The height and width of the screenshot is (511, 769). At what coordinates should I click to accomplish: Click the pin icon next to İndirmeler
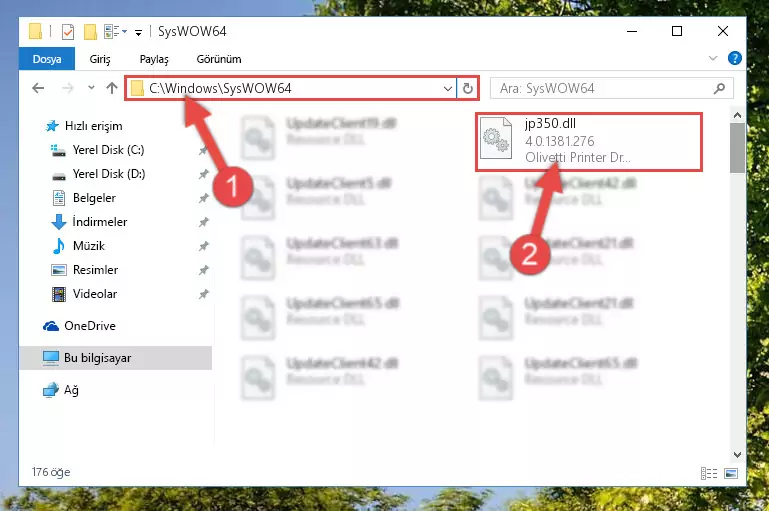click(204, 223)
